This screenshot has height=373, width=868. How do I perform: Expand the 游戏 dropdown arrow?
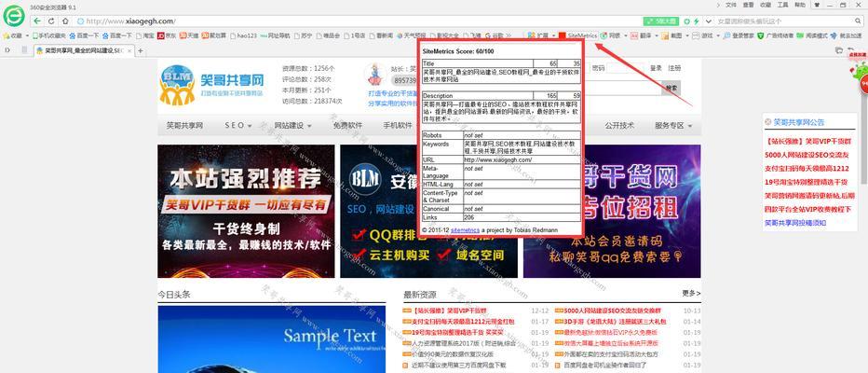coord(719,35)
